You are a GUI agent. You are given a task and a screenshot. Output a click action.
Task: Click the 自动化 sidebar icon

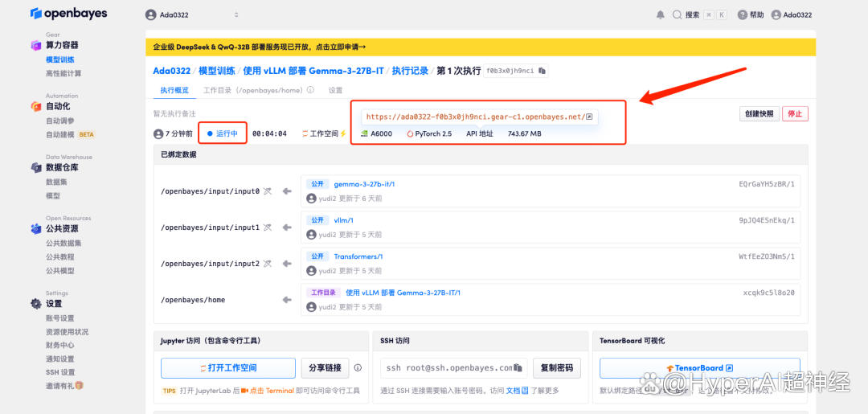36,106
